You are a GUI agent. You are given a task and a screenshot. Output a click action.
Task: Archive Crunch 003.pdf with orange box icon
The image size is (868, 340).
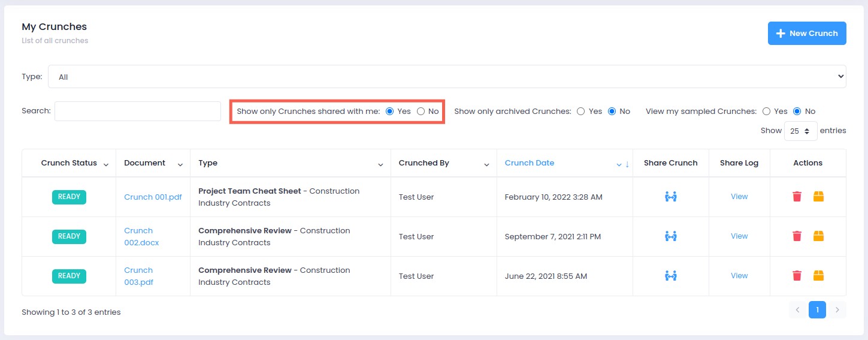pyautogui.click(x=819, y=276)
